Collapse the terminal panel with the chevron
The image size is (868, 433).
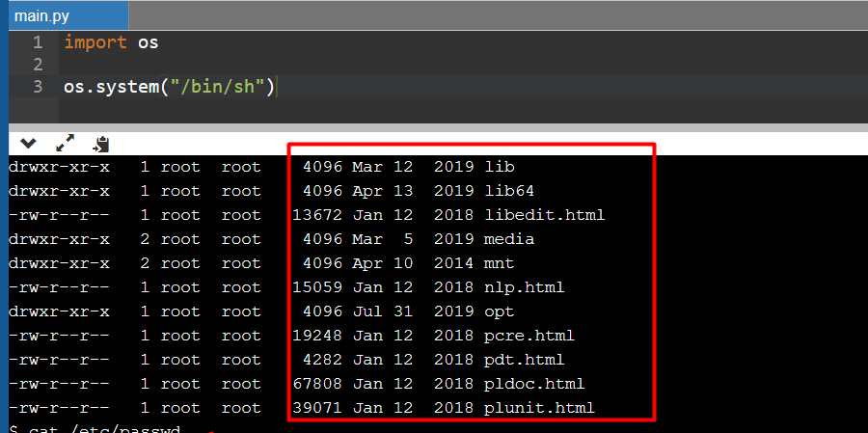(28, 143)
